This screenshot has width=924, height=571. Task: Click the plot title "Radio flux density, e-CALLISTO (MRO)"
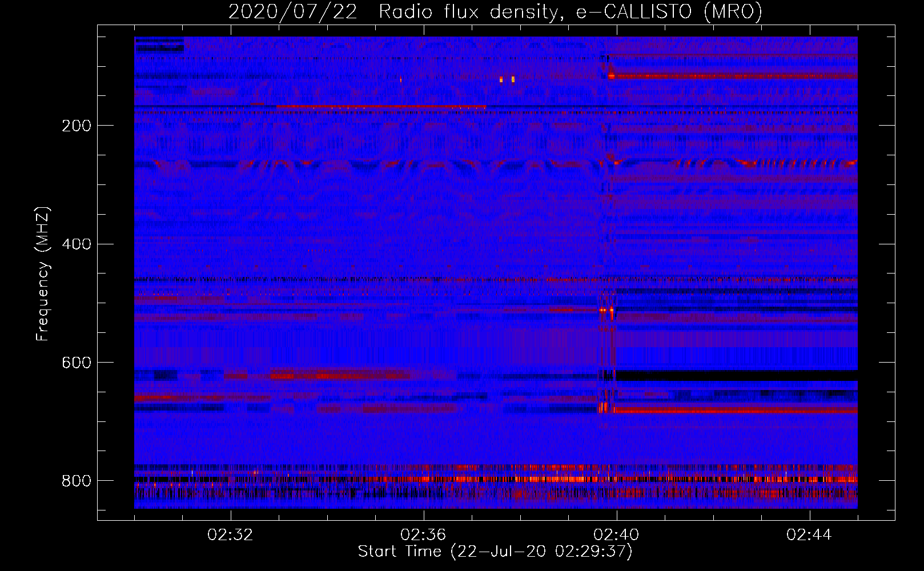click(x=570, y=11)
